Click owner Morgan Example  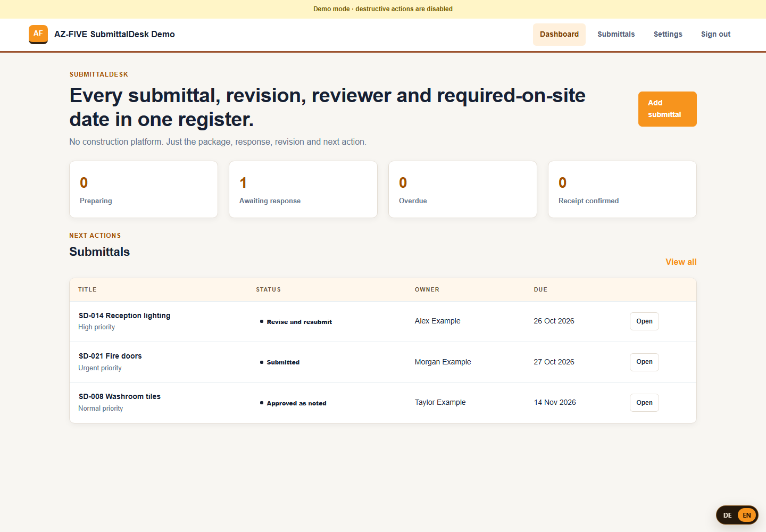[443, 362]
